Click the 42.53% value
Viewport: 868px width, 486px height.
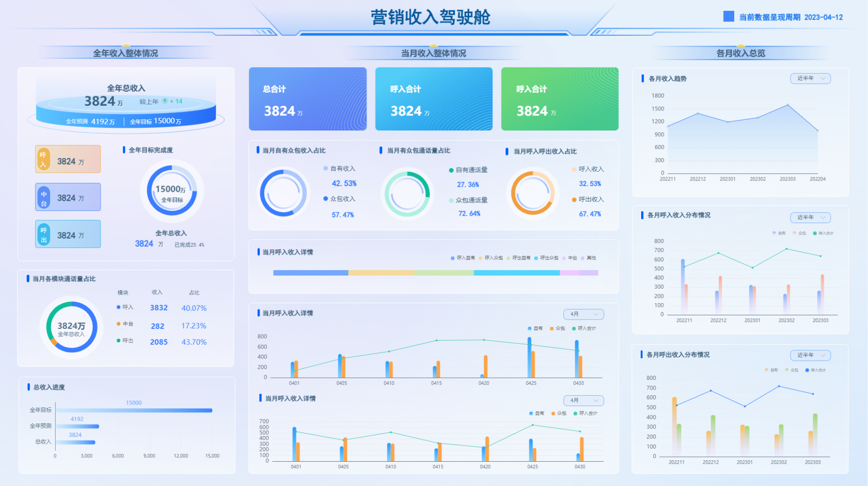coord(344,183)
